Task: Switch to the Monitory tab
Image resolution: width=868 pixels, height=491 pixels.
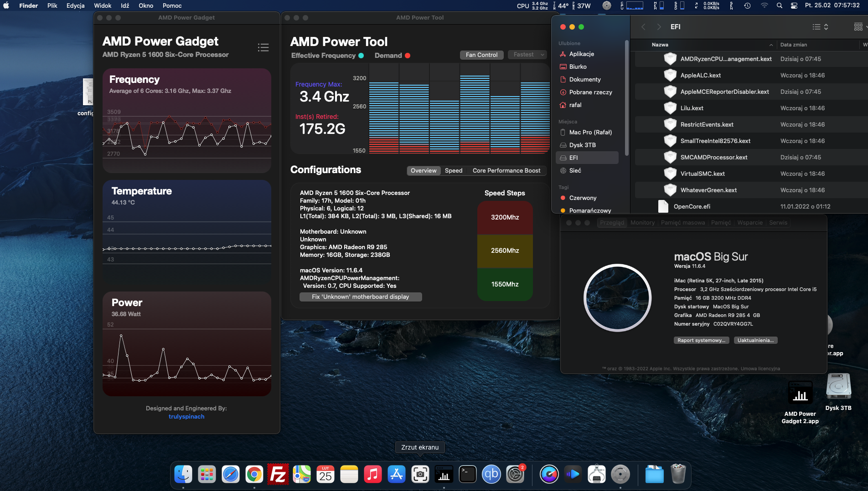Action: (x=642, y=223)
